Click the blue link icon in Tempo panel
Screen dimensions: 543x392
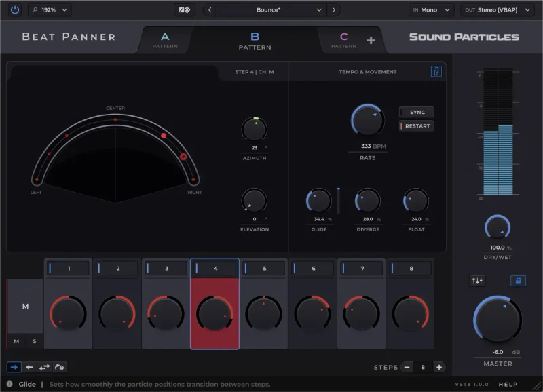[x=436, y=71]
